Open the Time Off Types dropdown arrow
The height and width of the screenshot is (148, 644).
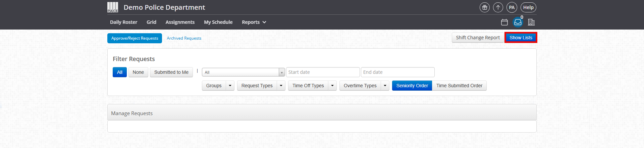click(x=332, y=86)
